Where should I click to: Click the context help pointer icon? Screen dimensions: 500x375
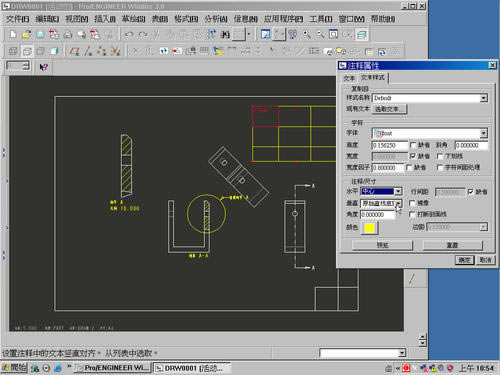(44, 67)
